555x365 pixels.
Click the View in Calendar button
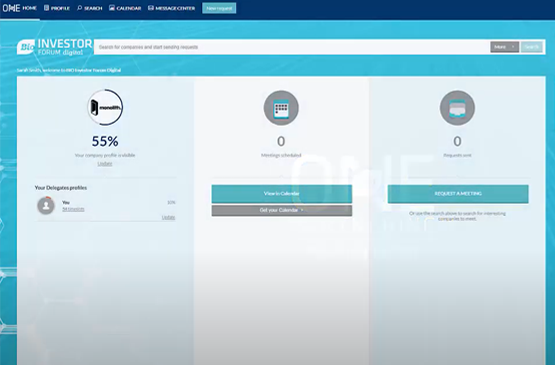coord(282,194)
